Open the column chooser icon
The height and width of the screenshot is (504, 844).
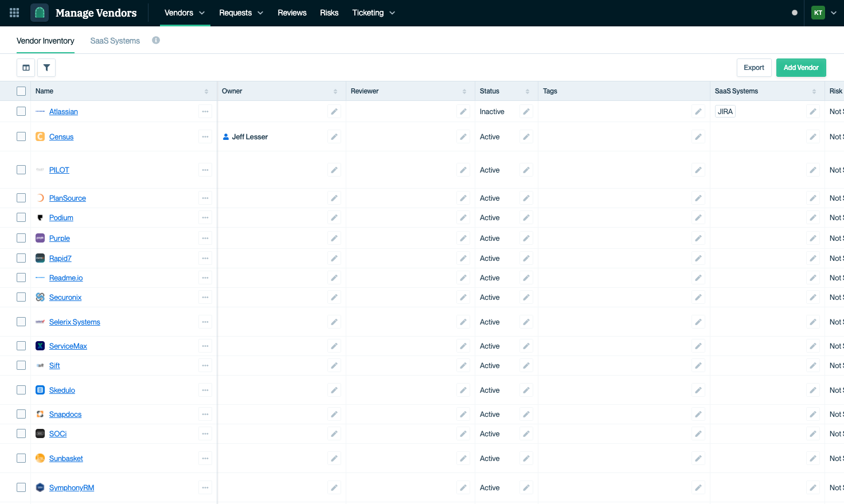click(x=26, y=68)
